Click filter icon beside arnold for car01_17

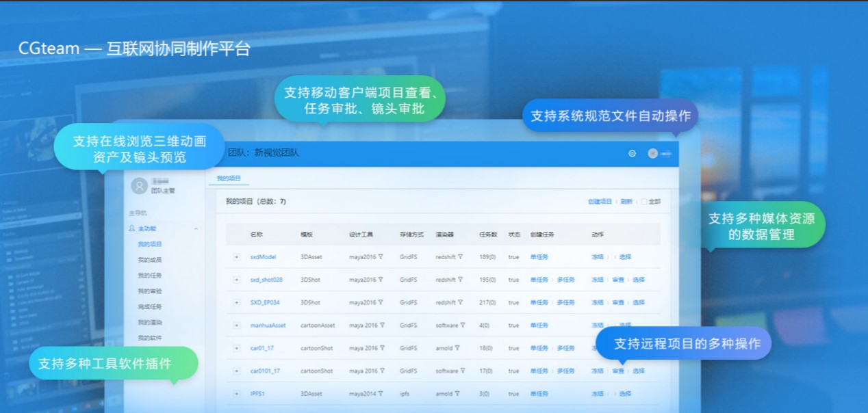457,348
